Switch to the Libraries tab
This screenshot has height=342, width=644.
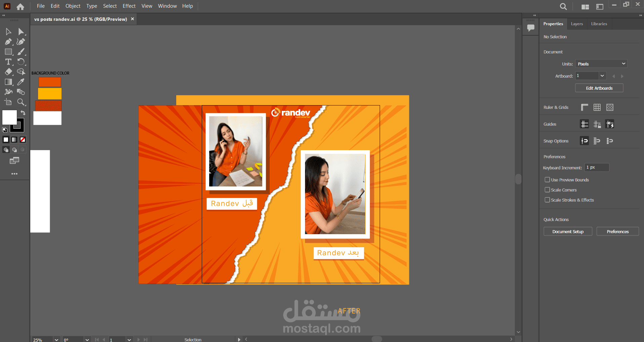(599, 24)
